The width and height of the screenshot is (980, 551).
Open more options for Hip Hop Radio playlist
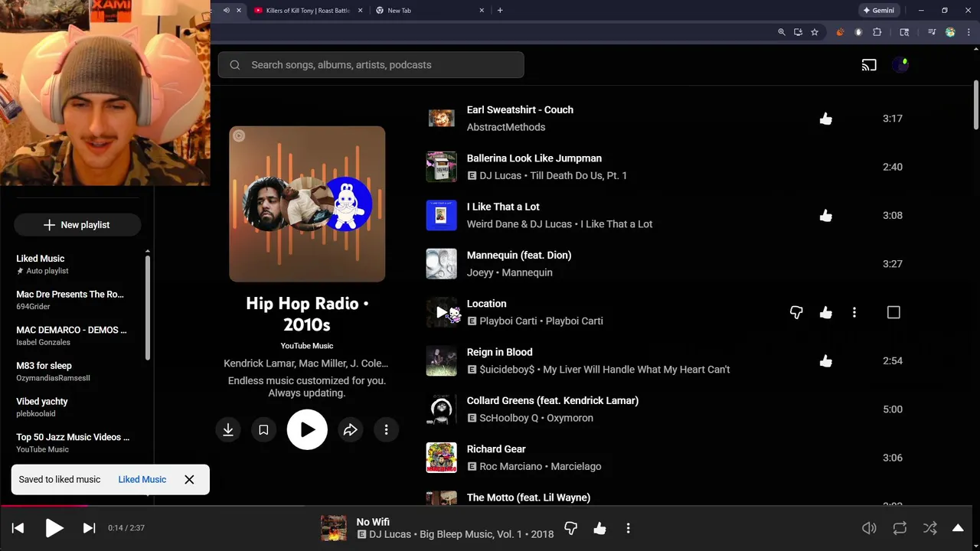coord(386,430)
